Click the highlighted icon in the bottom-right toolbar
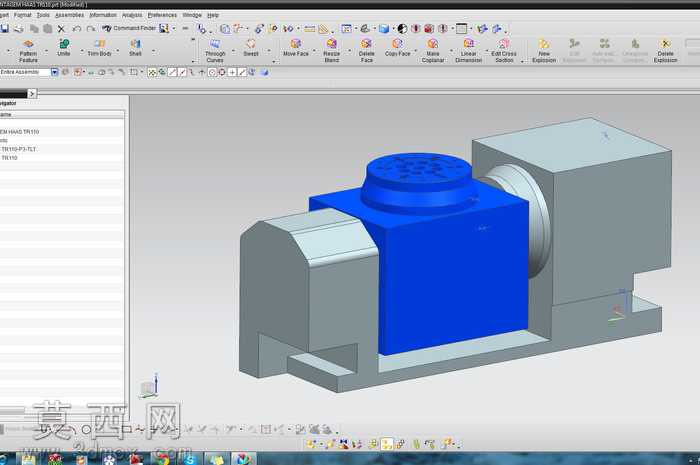 point(387,444)
